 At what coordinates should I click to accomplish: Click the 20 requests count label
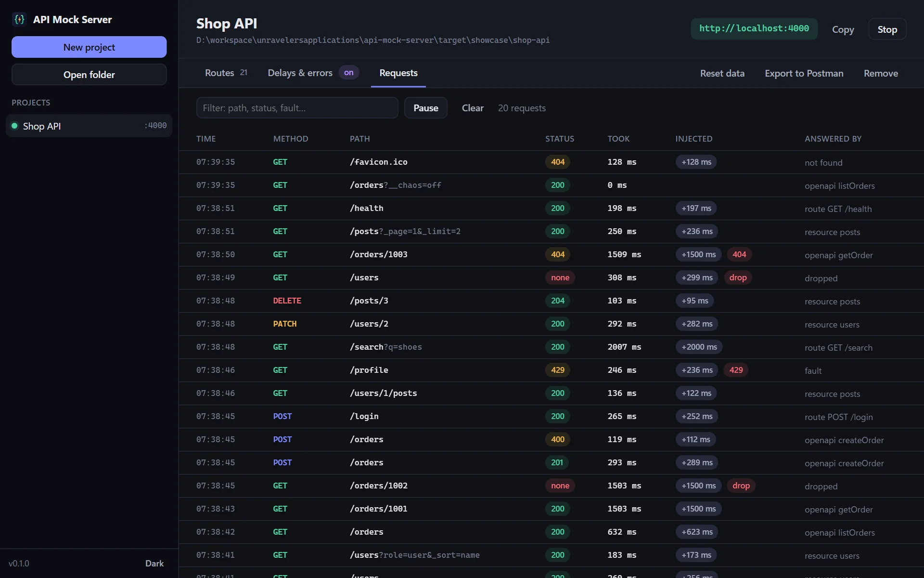(x=522, y=108)
